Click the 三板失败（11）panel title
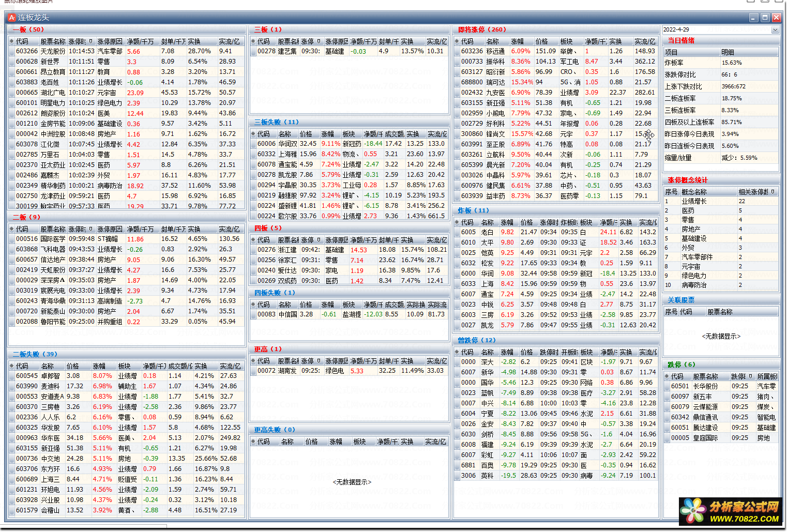Image resolution: width=788 pixels, height=532 pixels. coord(277,122)
